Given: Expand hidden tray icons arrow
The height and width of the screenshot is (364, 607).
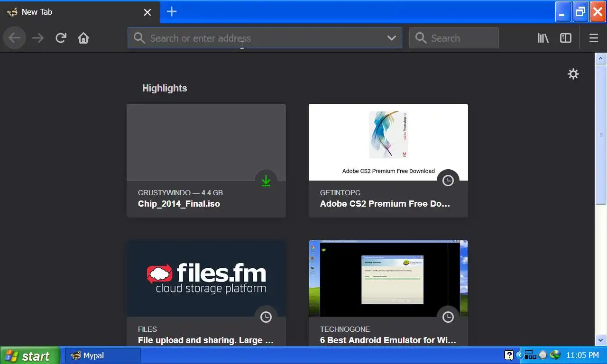Looking at the screenshot, I should [519, 355].
